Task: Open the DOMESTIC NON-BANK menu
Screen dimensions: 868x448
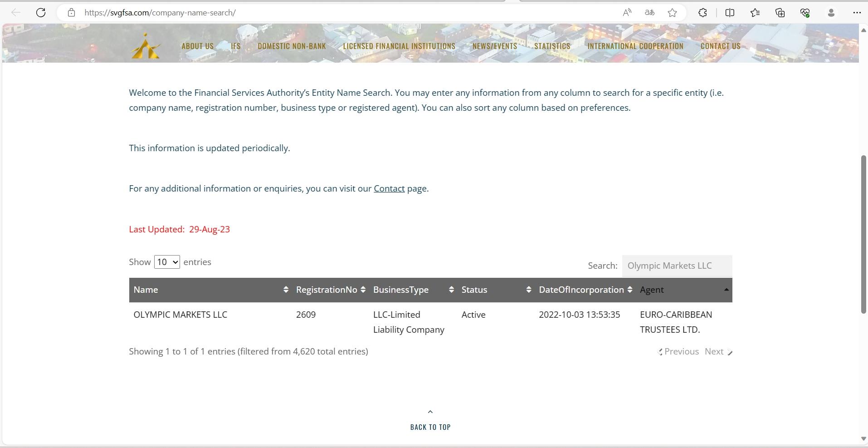Action: pyautogui.click(x=292, y=46)
